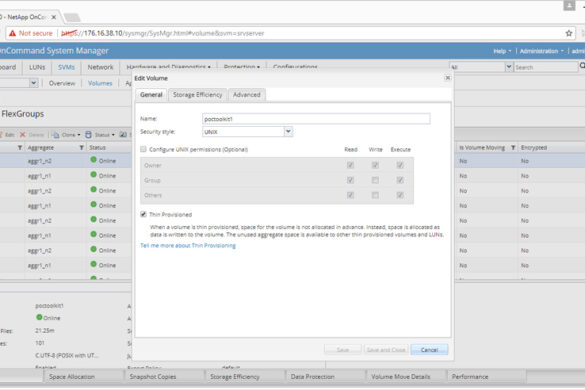Toggle Owner Read permission checkbox
The width and height of the screenshot is (585, 390).
pos(350,165)
